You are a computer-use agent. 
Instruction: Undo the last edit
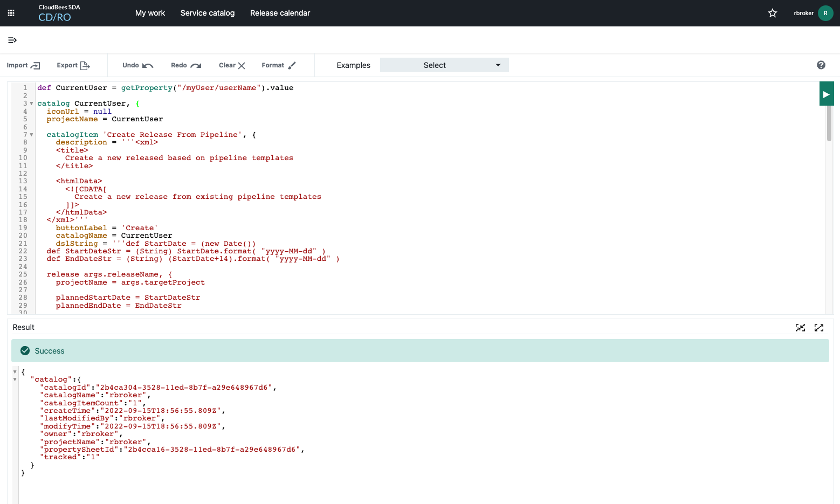pyautogui.click(x=137, y=65)
